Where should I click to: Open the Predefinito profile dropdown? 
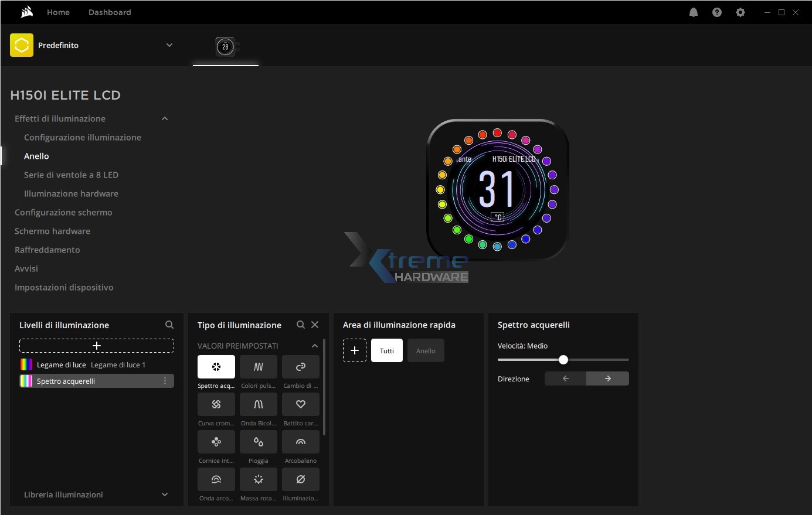click(x=169, y=45)
